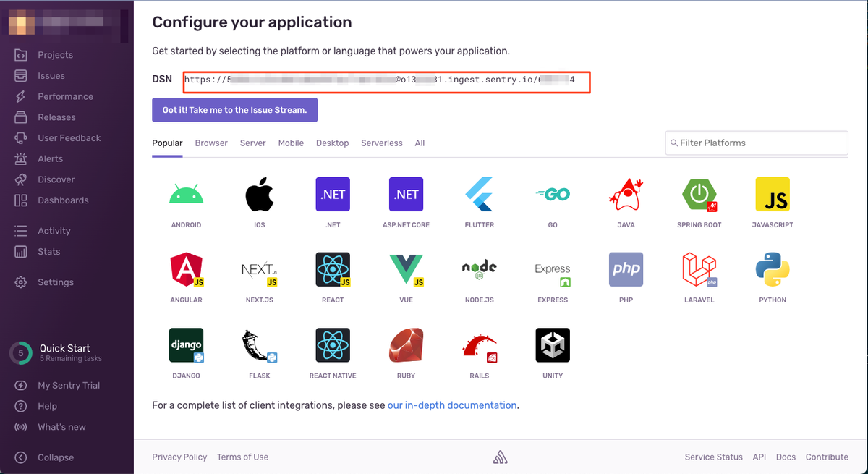Open the in-depth documentation link
868x474 pixels.
(451, 405)
